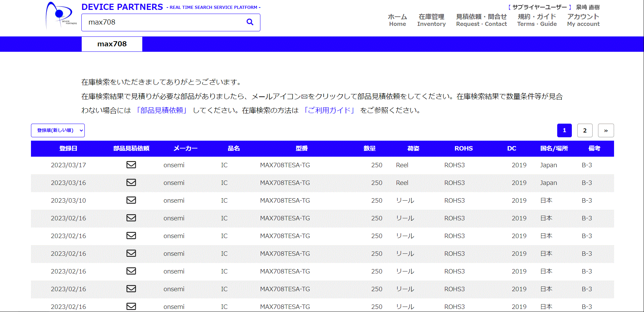Click the 備考 column header
Screen dimensions: 644x312
coord(594,149)
